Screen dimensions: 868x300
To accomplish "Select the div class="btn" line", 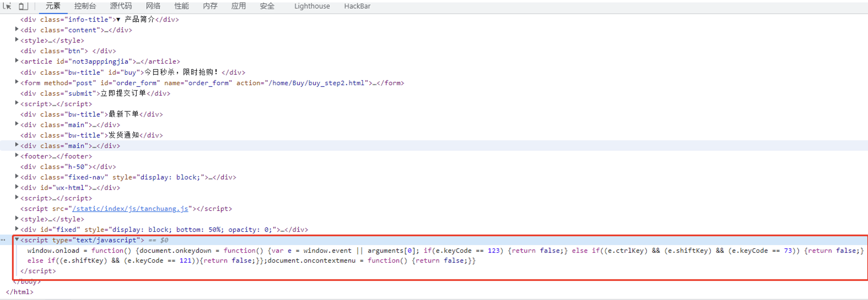I will 68,51.
